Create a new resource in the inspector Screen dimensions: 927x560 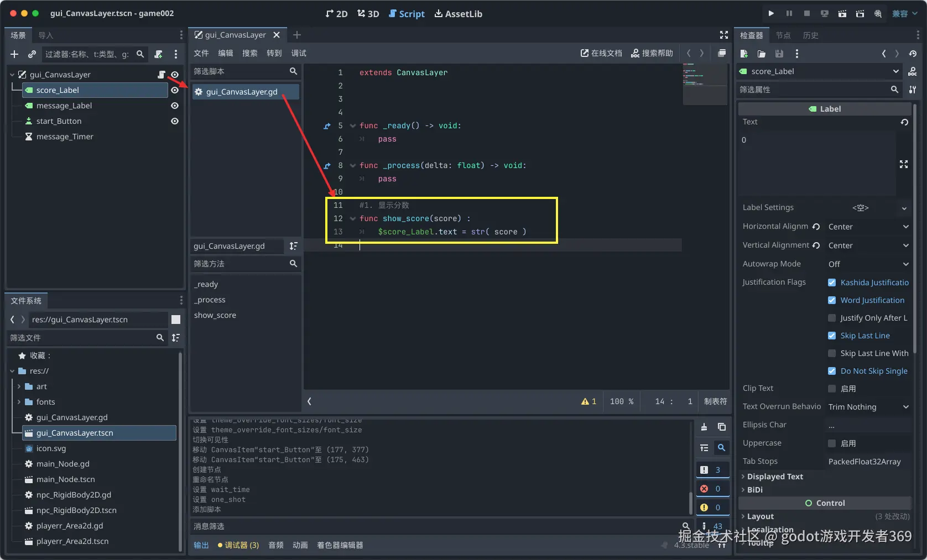744,54
